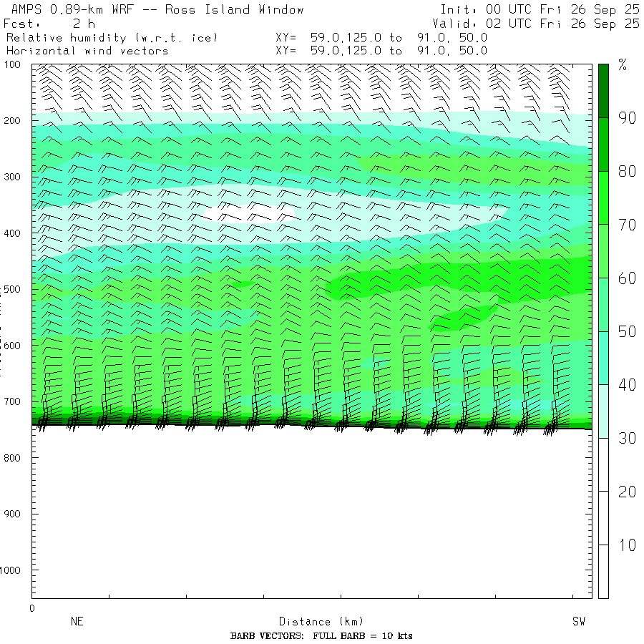Select the XY coordinates beside Horizontal wind vectors

click(x=381, y=51)
